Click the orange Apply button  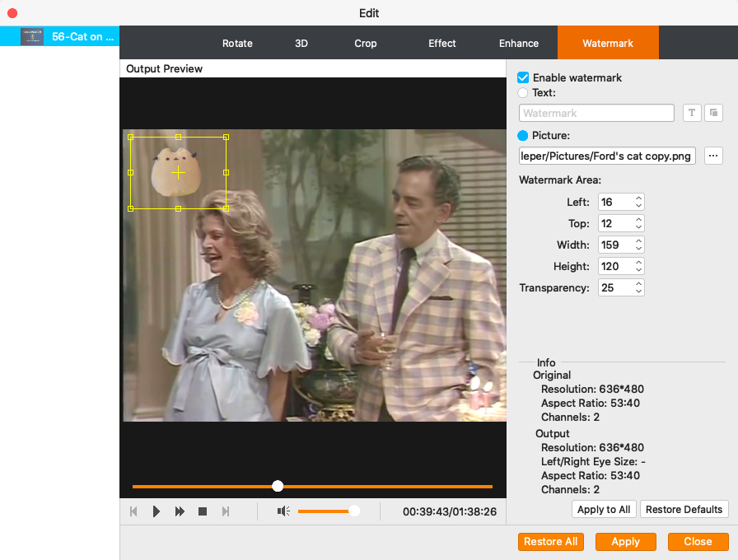[625, 542]
